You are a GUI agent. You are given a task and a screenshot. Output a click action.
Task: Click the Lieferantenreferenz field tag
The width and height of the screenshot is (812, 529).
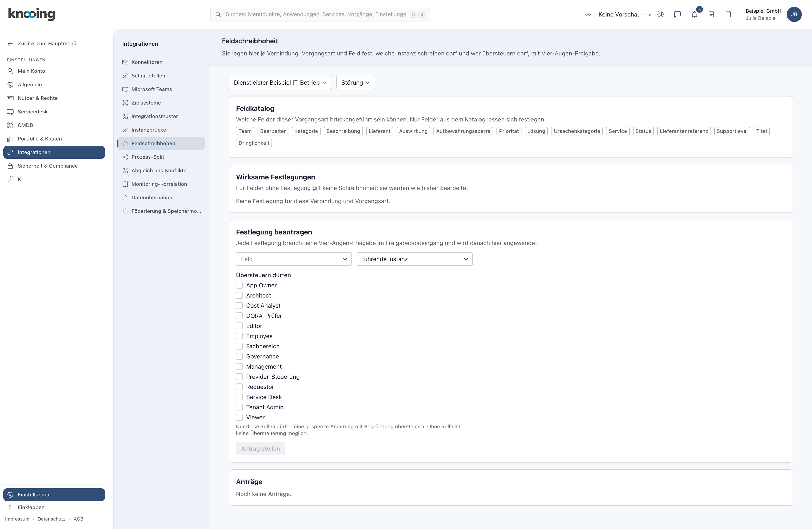pos(684,131)
